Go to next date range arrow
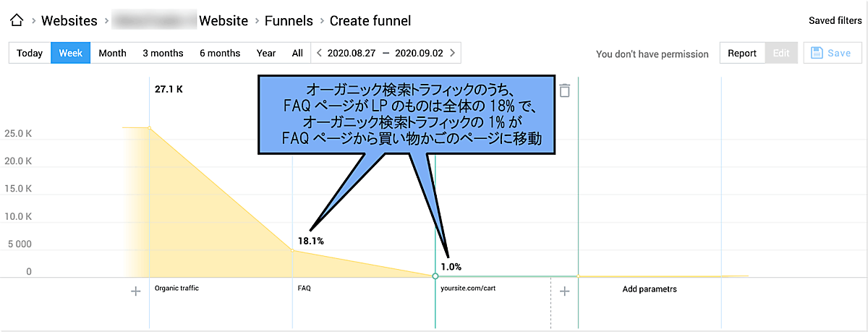 click(x=453, y=53)
